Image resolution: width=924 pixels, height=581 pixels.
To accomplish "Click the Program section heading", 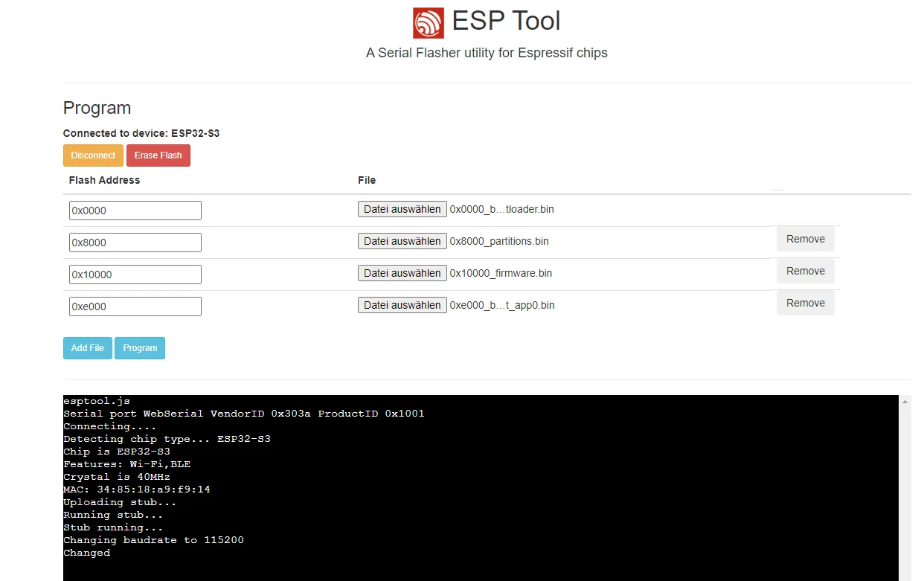I will pyautogui.click(x=97, y=108).
